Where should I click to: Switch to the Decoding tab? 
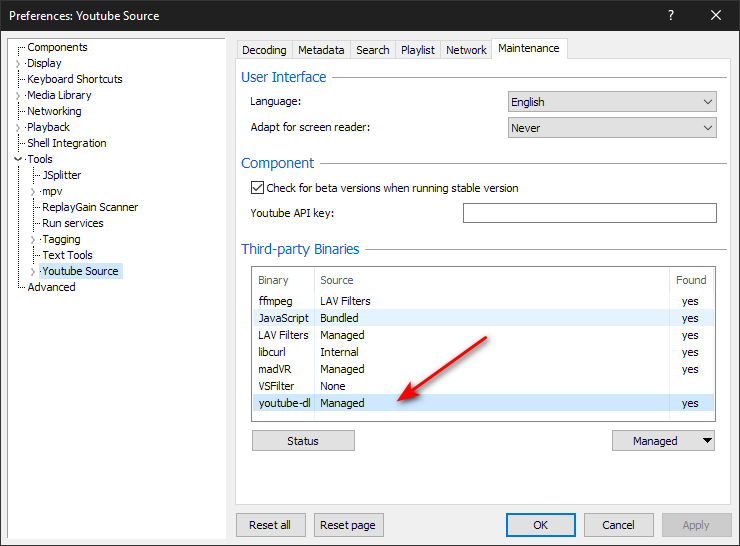[x=264, y=50]
